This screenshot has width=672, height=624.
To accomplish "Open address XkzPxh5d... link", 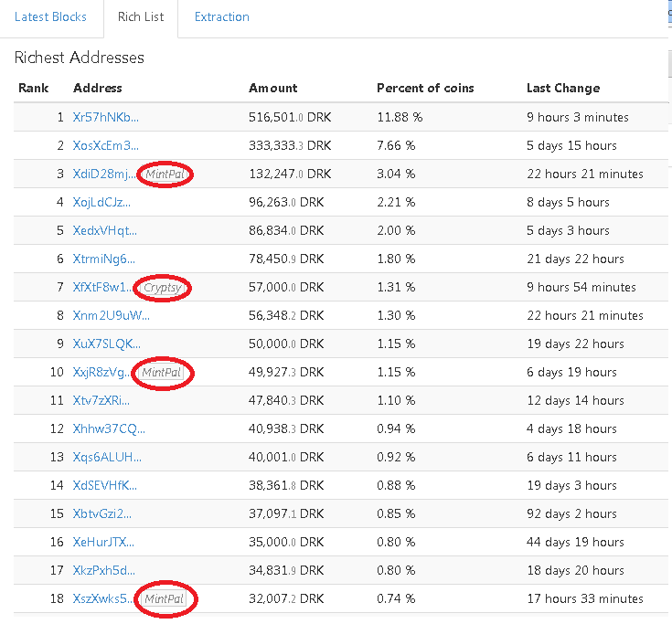I will tap(103, 570).
